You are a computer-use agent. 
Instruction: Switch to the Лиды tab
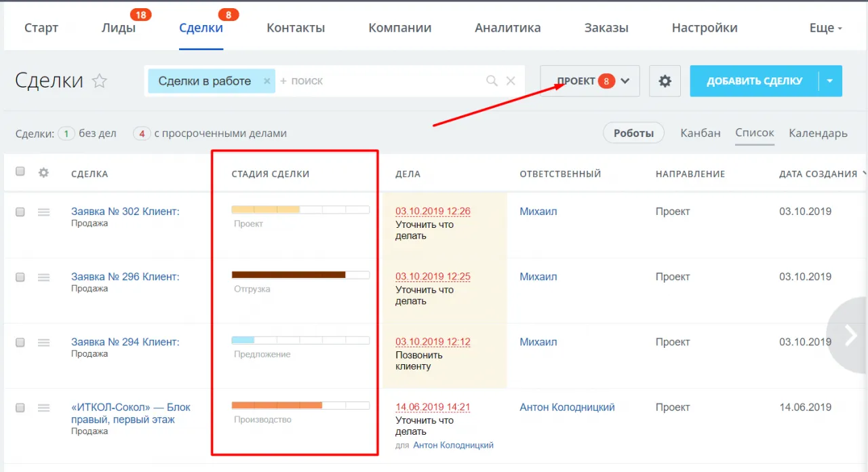pyautogui.click(x=119, y=28)
